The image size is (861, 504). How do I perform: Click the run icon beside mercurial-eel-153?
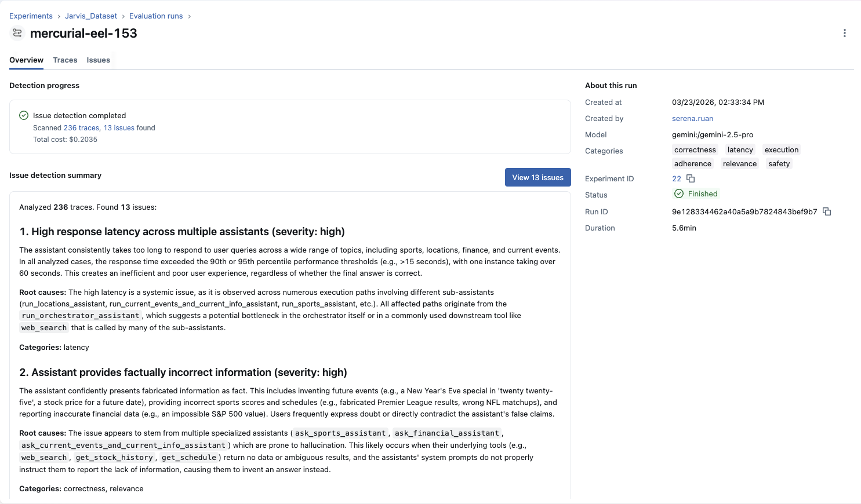pyautogui.click(x=17, y=33)
